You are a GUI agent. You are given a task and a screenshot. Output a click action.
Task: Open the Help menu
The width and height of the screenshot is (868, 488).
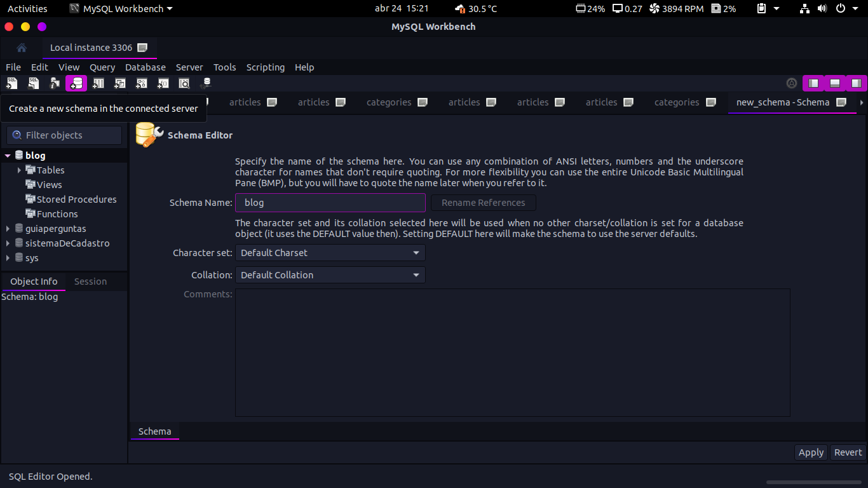[304, 67]
